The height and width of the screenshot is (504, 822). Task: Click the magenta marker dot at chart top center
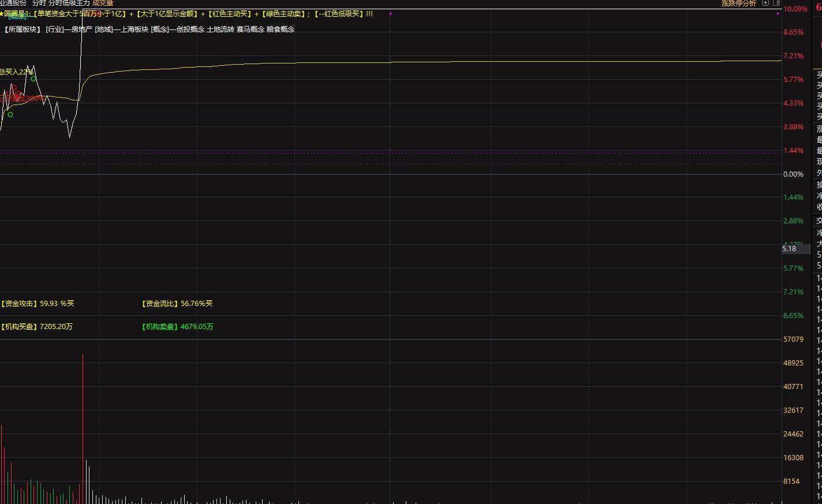390,13
